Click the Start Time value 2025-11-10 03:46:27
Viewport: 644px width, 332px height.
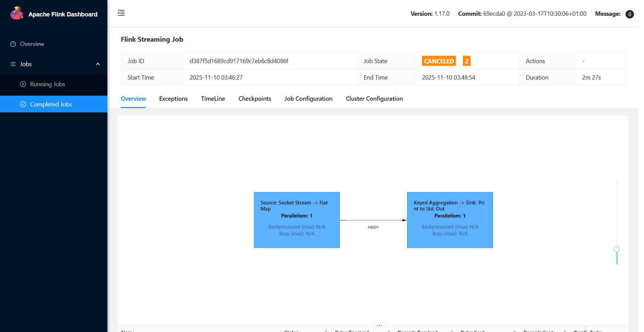(216, 78)
